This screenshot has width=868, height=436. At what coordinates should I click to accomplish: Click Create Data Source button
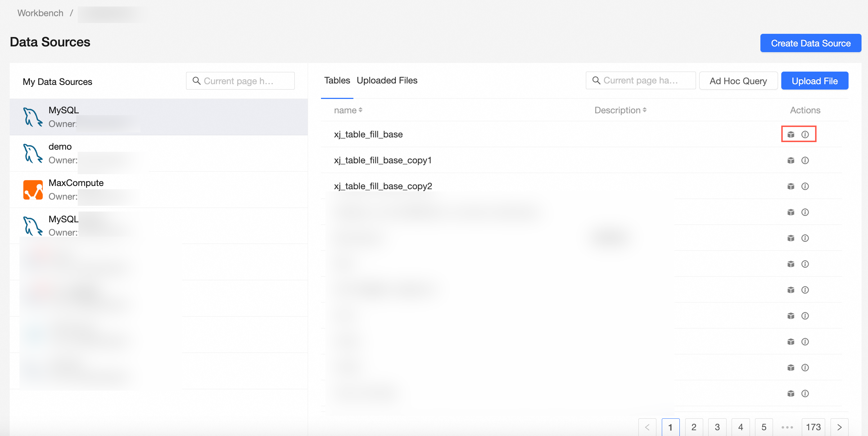pyautogui.click(x=810, y=43)
